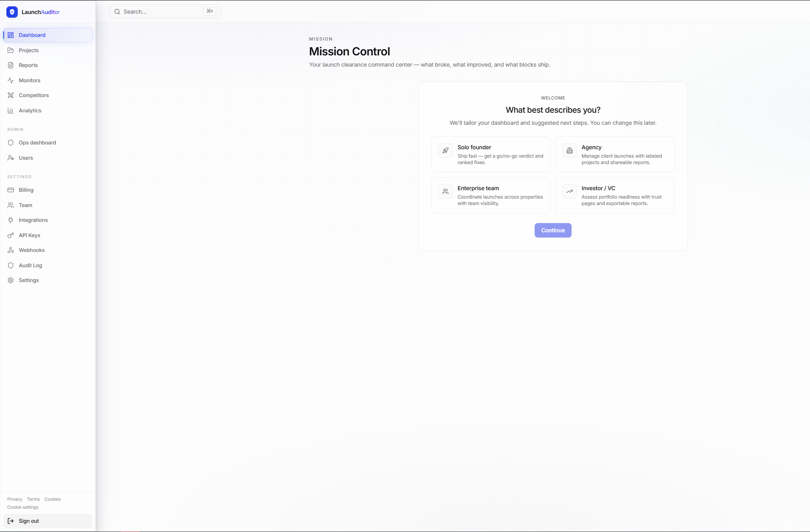
Task: Click the ⌘K shortcut badge
Action: coord(210,11)
